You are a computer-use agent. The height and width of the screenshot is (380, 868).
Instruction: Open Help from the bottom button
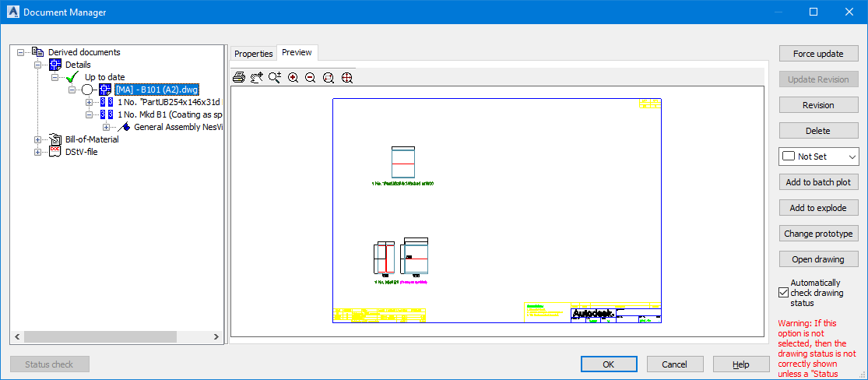click(x=740, y=364)
